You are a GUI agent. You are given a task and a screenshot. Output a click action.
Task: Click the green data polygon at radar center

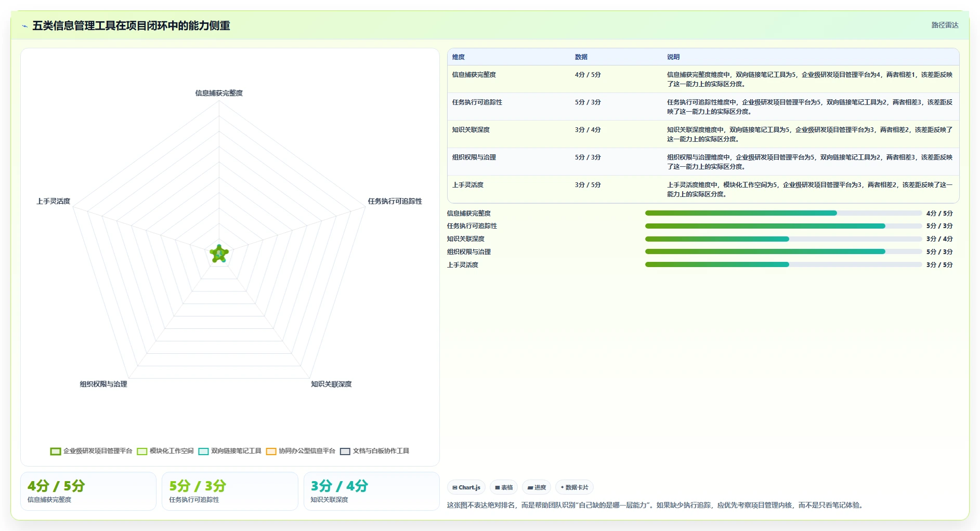tap(219, 254)
